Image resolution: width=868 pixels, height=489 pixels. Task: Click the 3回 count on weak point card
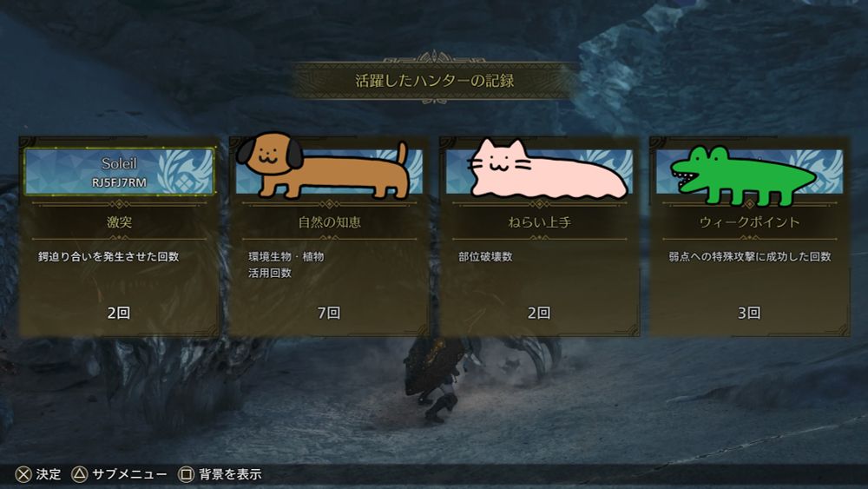click(749, 313)
